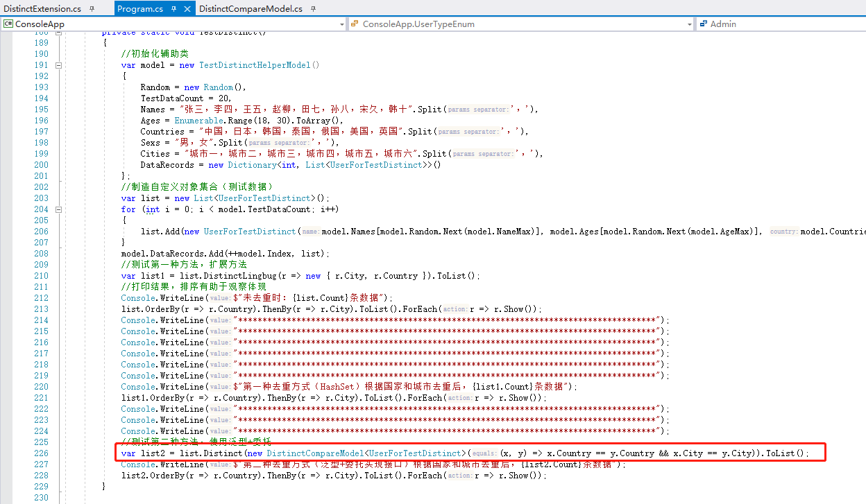
Task: Click 'Dictionary' on the DataRecords line
Action: click(x=252, y=165)
